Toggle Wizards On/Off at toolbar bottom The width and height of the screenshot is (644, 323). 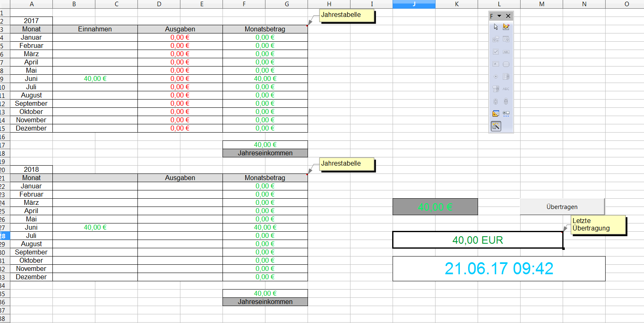click(x=496, y=126)
